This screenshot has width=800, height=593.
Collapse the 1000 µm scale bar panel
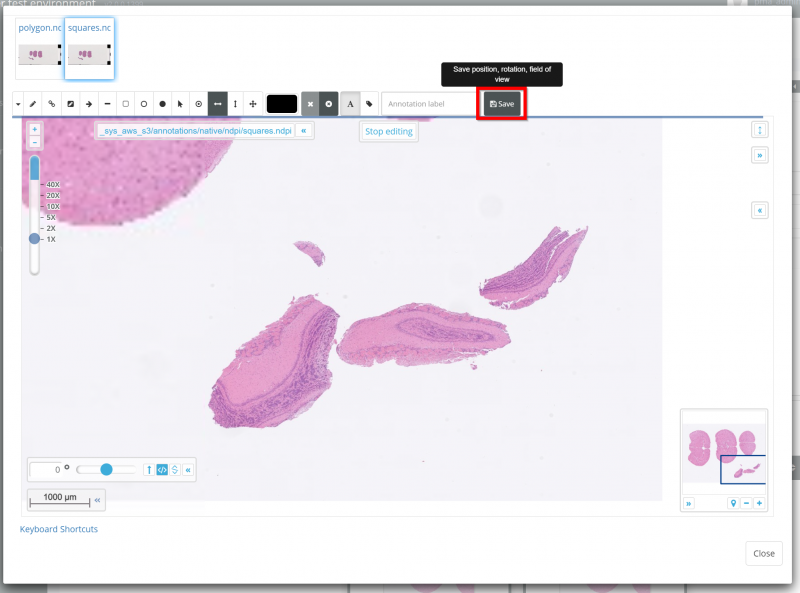click(x=97, y=497)
